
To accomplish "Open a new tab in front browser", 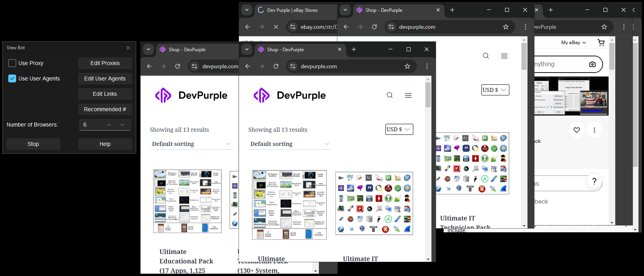I will [354, 49].
